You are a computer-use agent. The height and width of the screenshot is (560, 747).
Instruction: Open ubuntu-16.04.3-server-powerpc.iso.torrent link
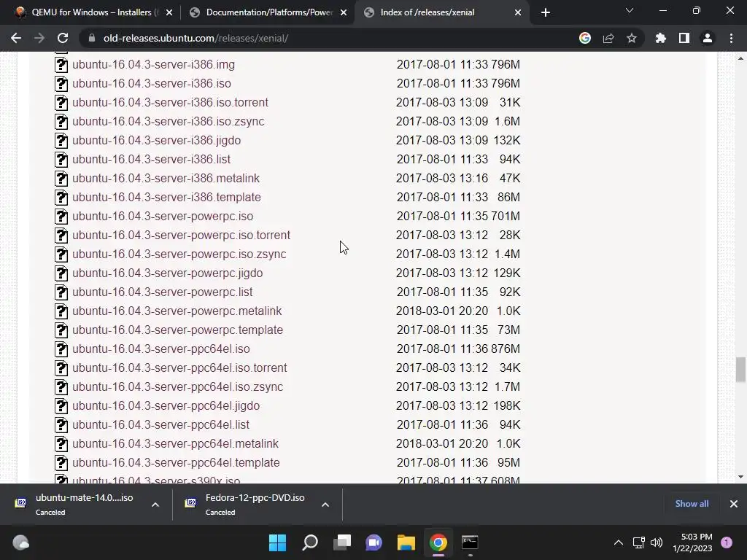pos(181,236)
